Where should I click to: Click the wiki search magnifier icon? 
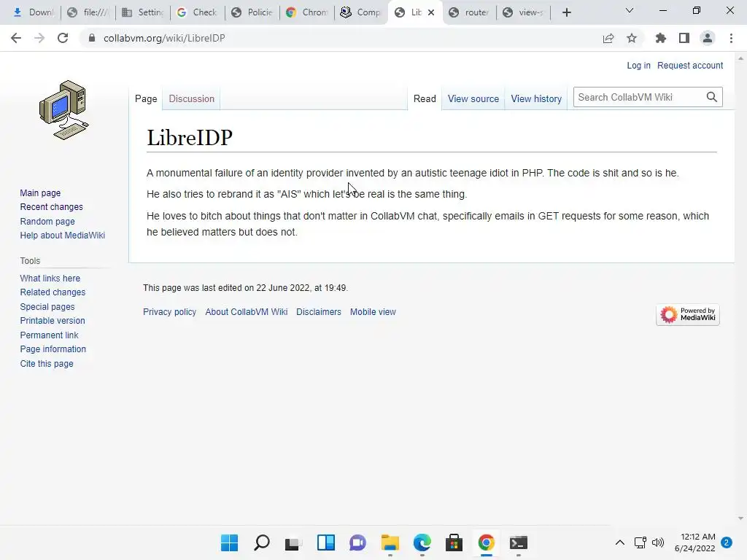[x=712, y=97]
